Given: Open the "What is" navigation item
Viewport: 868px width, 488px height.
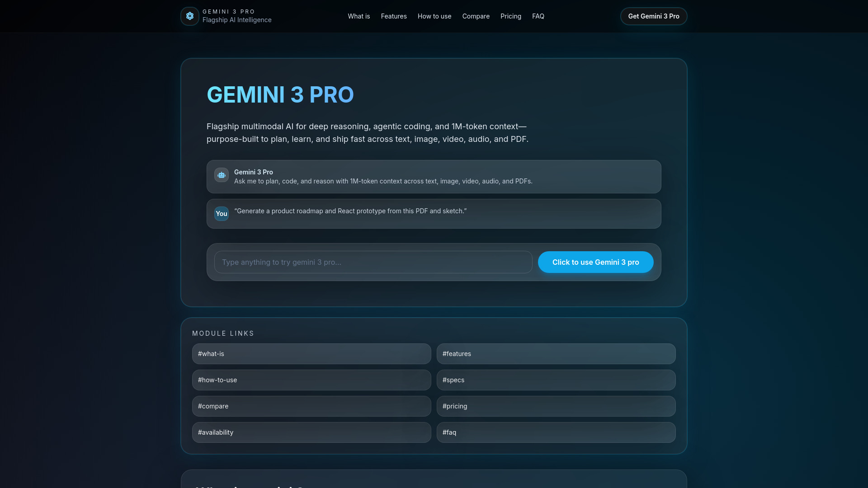Looking at the screenshot, I should tap(359, 16).
